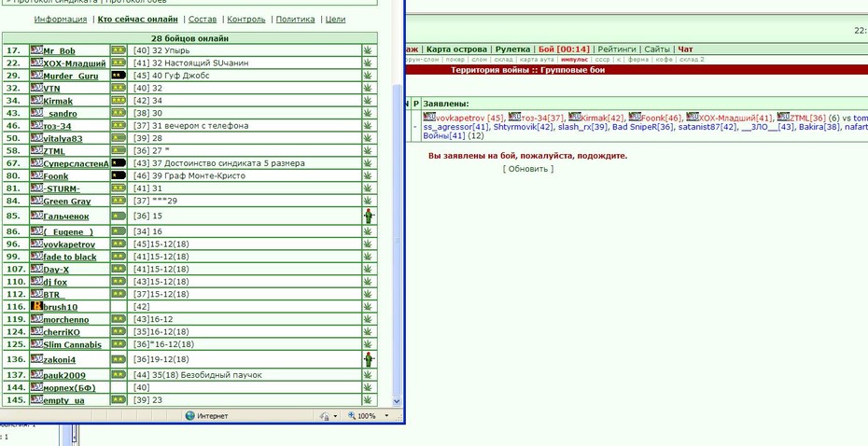Open the Информация tab
This screenshot has width=868, height=446.
61,19
